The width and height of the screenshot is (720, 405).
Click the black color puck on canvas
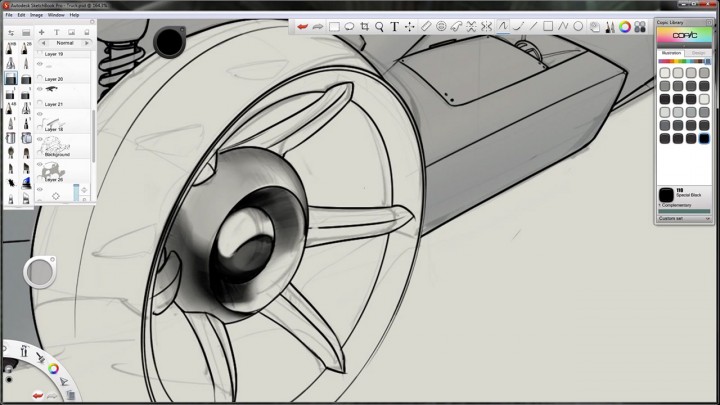[169, 42]
